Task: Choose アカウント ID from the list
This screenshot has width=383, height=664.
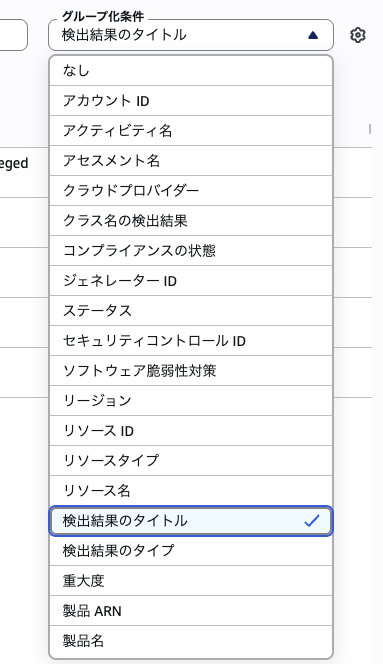Action: pos(191,101)
